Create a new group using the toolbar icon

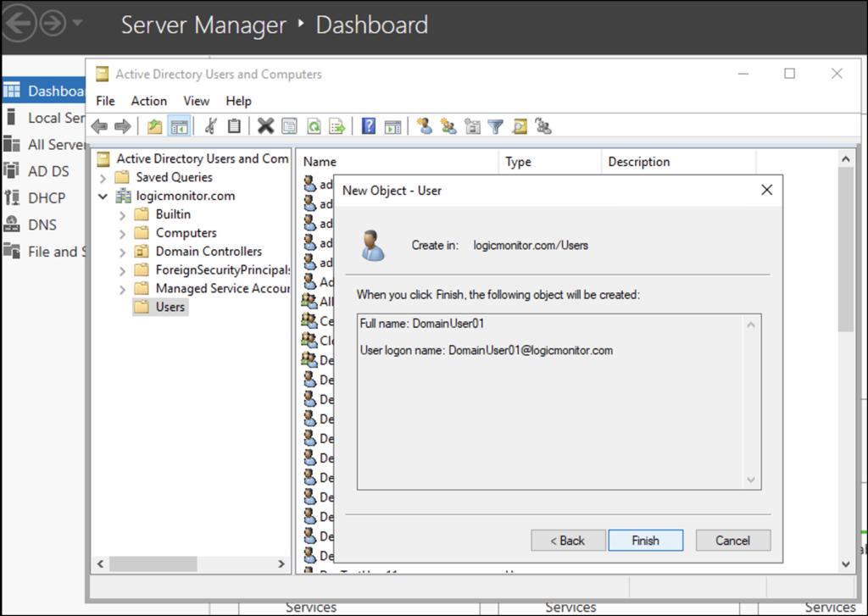448,125
